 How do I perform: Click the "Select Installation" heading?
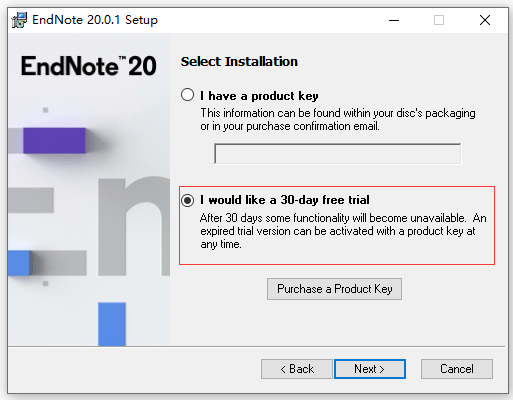[239, 62]
